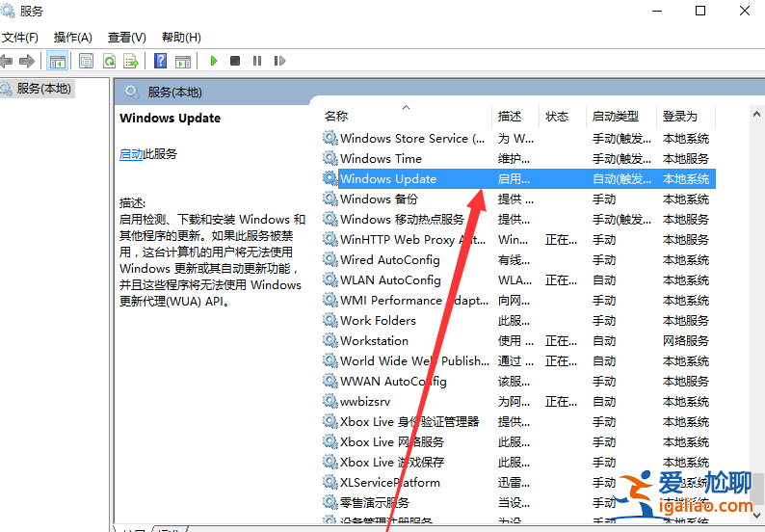Select the Wired AutoConfig service
Screen dimensions: 765x532
coord(518,260)
